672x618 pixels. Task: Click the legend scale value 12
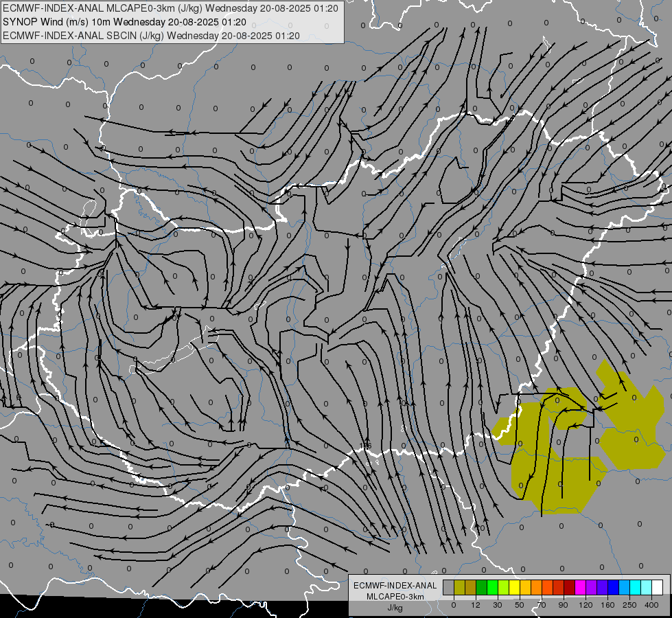[x=476, y=605]
